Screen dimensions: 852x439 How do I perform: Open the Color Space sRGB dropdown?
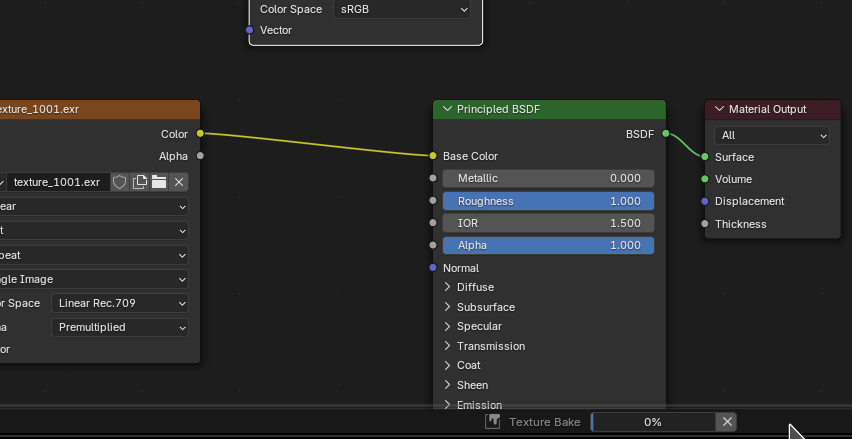click(x=401, y=9)
